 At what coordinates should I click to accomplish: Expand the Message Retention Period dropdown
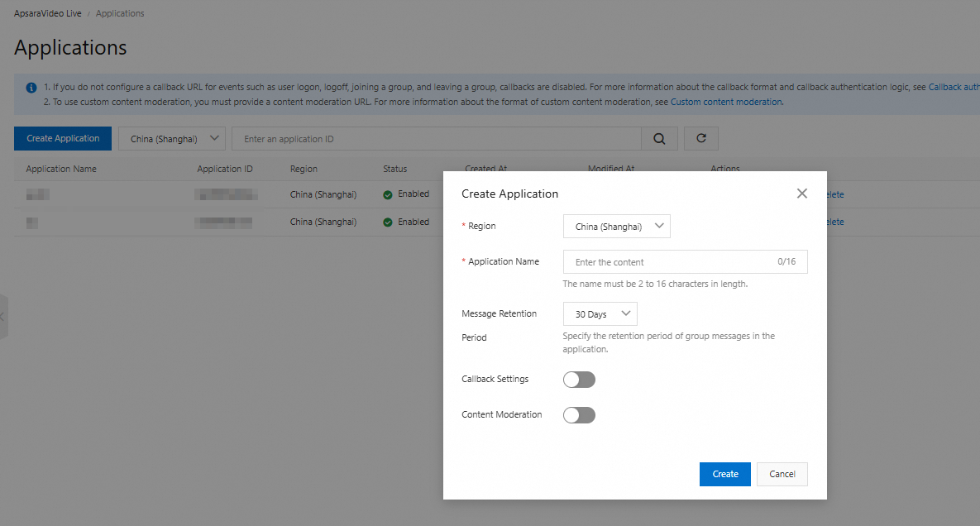point(600,314)
